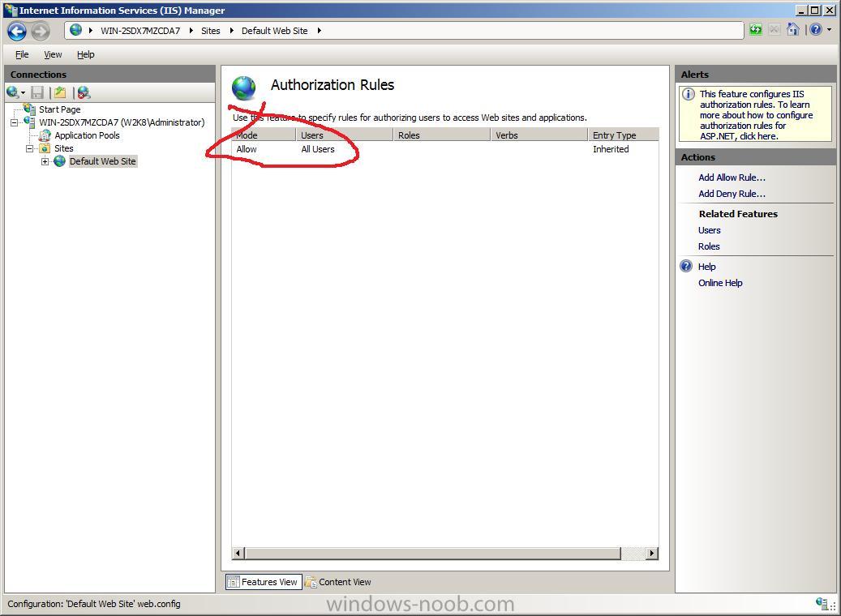Click the horizontal scrollbar left arrow
Image resolution: width=841 pixels, height=616 pixels.
238,554
